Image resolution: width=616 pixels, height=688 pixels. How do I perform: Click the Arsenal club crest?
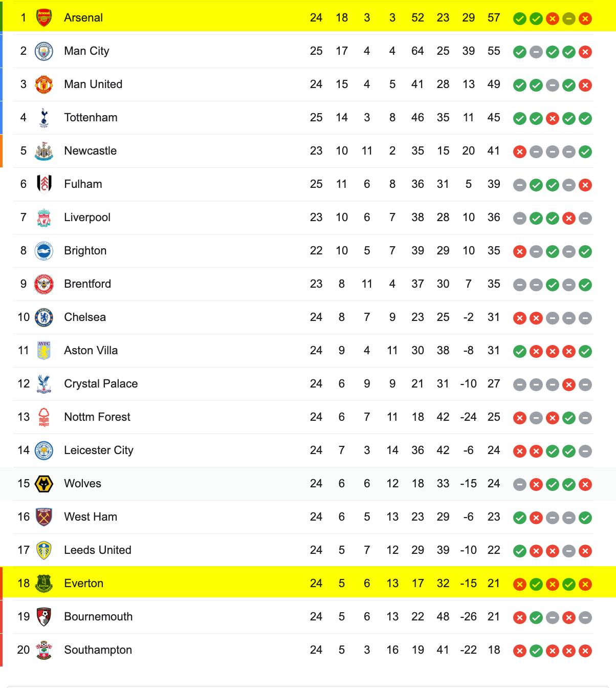tap(44, 18)
